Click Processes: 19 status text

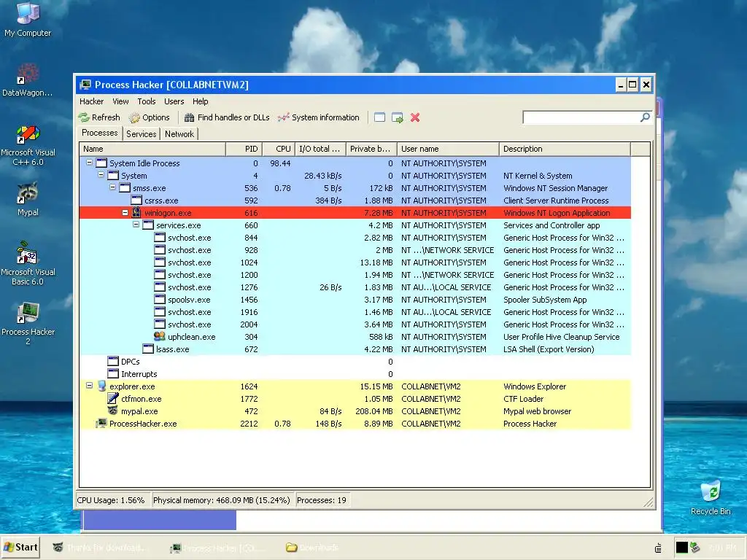click(322, 500)
